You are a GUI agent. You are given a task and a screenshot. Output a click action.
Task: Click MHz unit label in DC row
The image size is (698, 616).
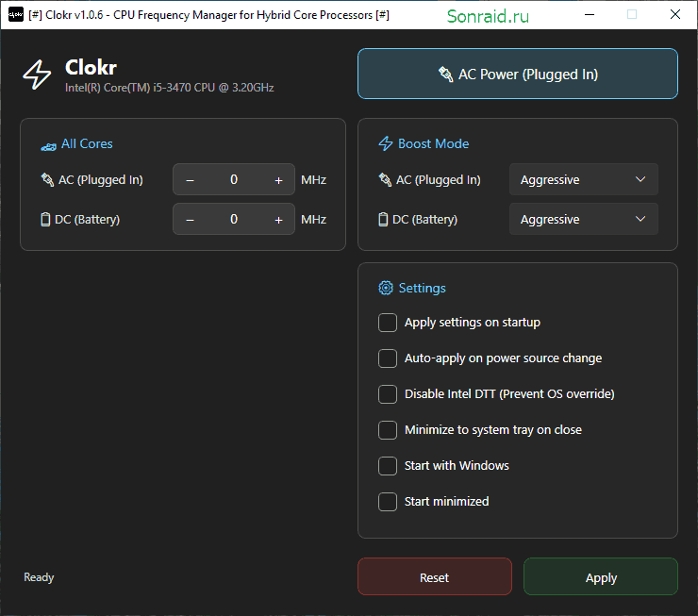313,220
